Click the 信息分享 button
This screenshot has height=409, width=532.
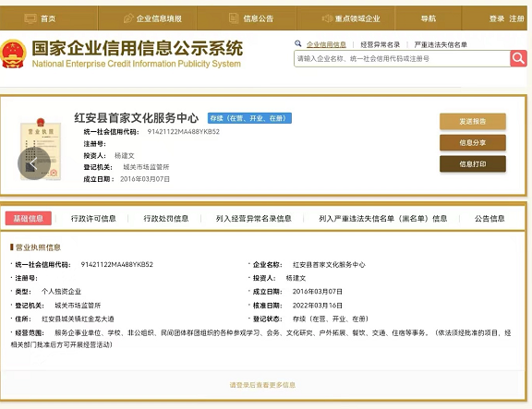(473, 143)
